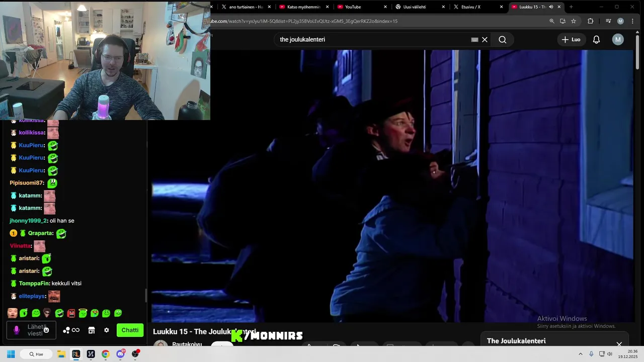Close the 'Etusivu / X' tab

click(x=501, y=7)
